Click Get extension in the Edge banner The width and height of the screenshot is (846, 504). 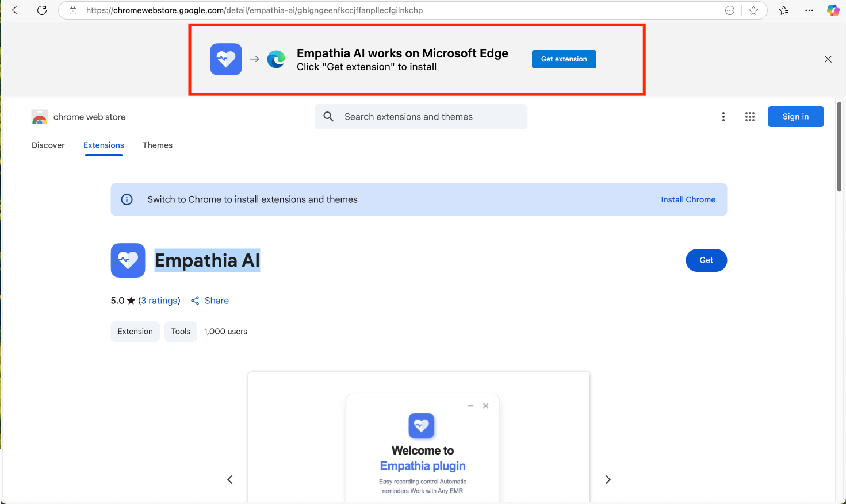[x=564, y=59]
